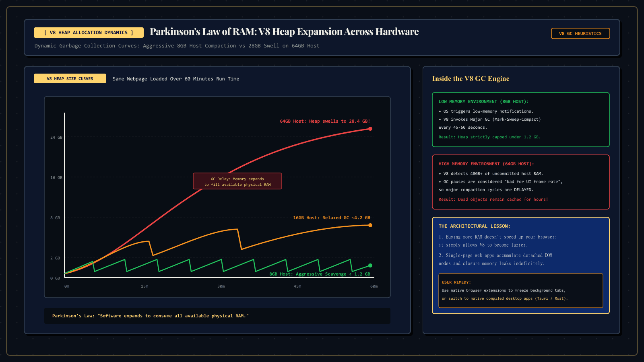
Task: Click the 16 GB y-axis label
Action: [56, 177]
